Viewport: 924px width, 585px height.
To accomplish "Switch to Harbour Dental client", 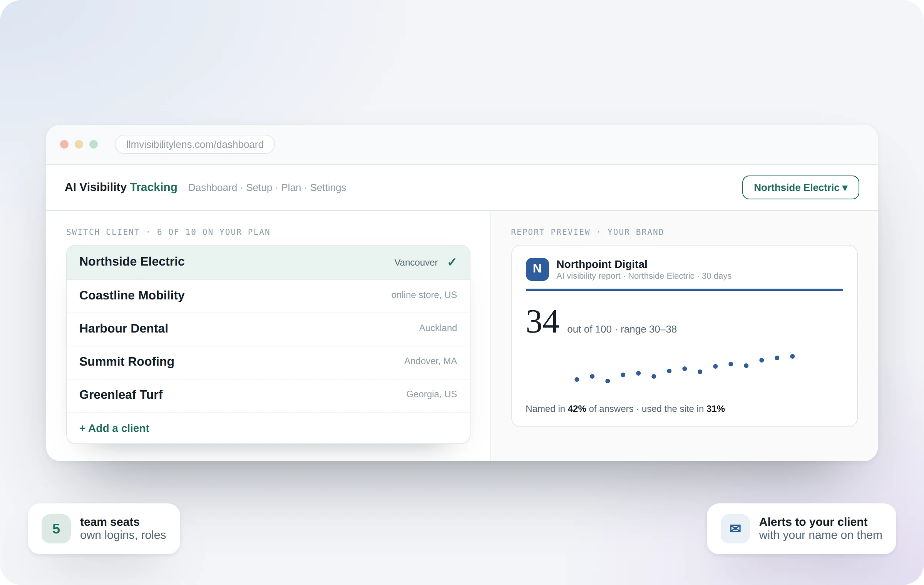I will pyautogui.click(x=268, y=329).
